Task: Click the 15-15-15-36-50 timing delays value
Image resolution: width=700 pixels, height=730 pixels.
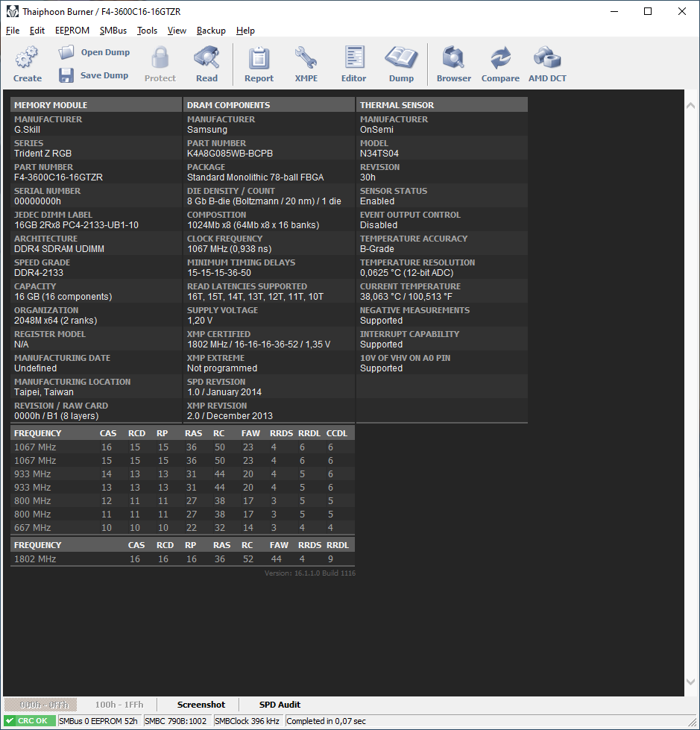Action: pyautogui.click(x=218, y=273)
